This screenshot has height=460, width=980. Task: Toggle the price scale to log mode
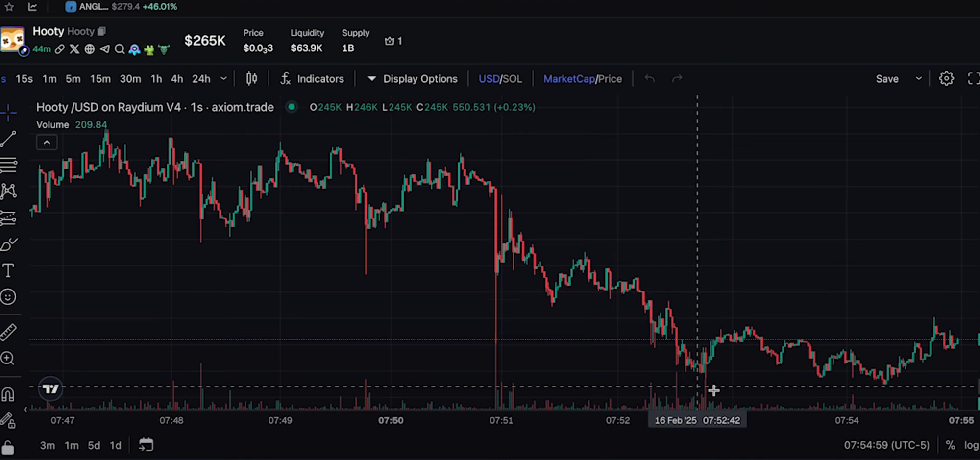[x=972, y=445]
